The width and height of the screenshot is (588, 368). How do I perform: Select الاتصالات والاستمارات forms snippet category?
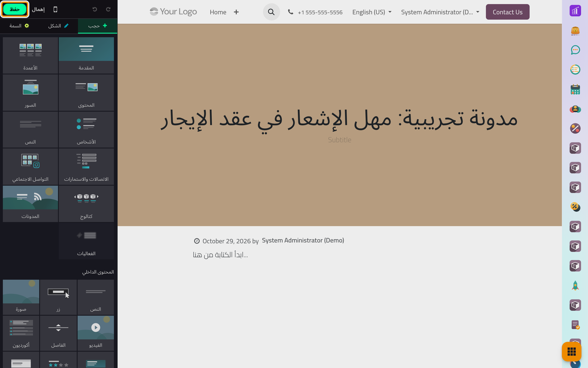point(86,167)
